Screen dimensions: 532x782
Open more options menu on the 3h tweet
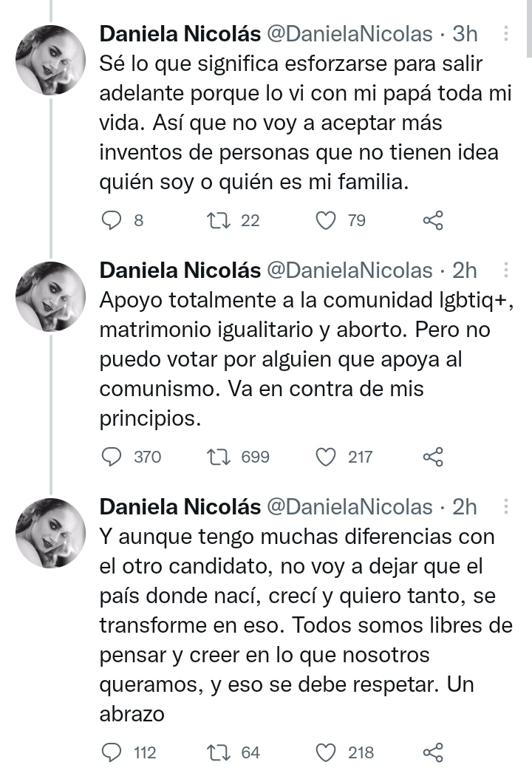pos(506,33)
